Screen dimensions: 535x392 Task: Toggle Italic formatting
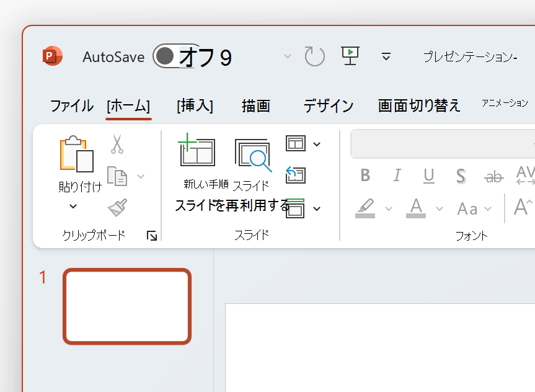tap(397, 176)
